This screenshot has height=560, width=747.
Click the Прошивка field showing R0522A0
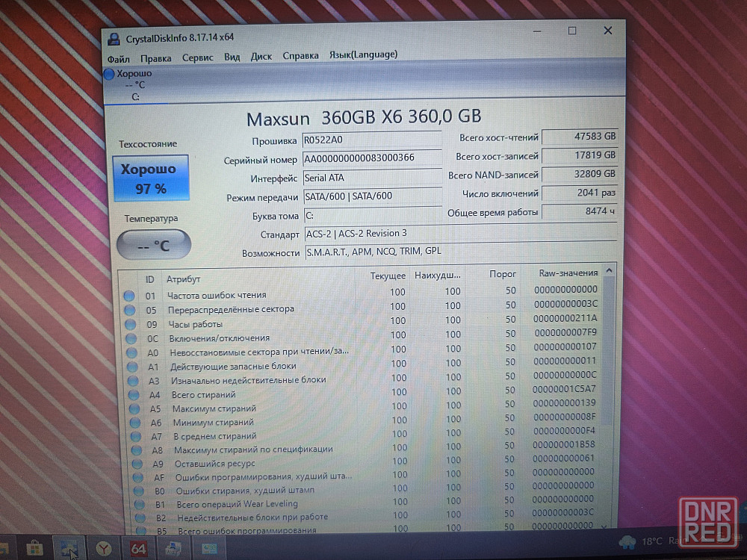pos(372,140)
